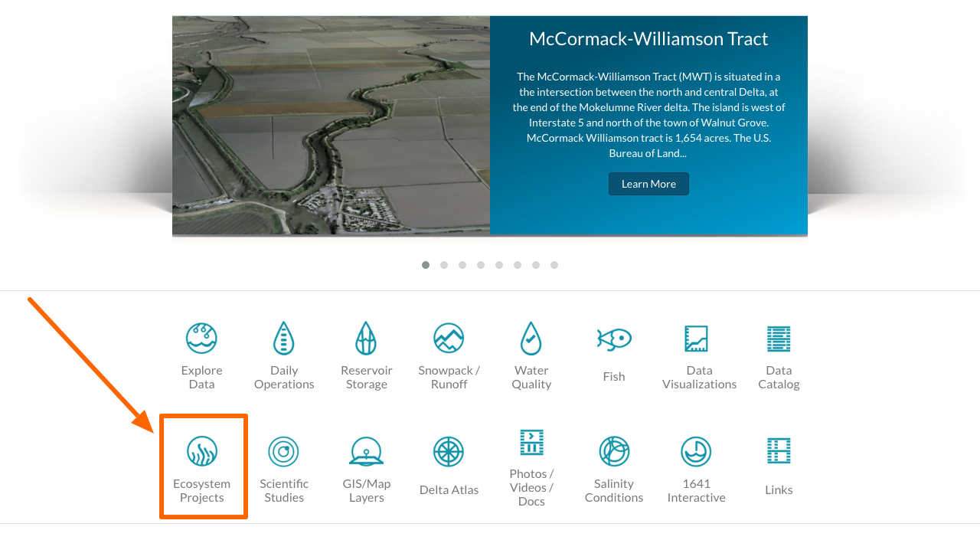Image resolution: width=980 pixels, height=540 pixels.
Task: Select the Snowpack / Runoff mountain icon
Action: (449, 338)
